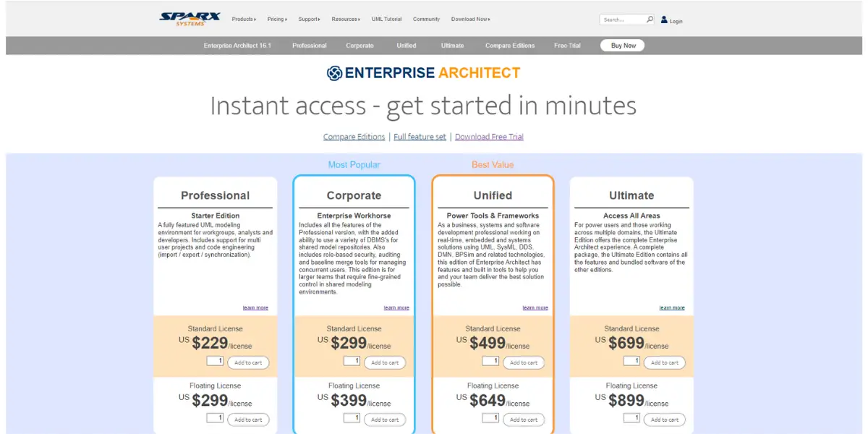Viewport: 868px width, 434px height.
Task: Focus the Search input field
Action: (622, 20)
